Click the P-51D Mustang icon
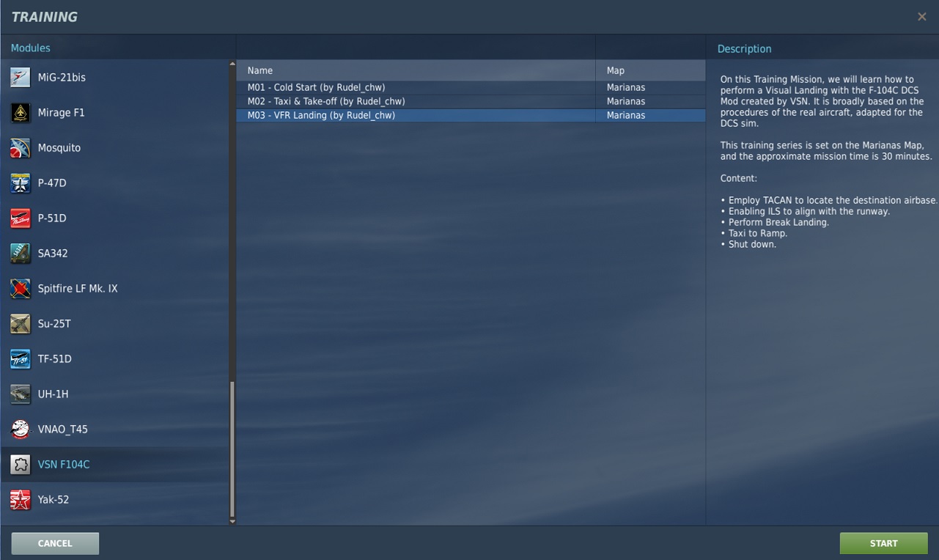939x560 pixels. [x=21, y=218]
